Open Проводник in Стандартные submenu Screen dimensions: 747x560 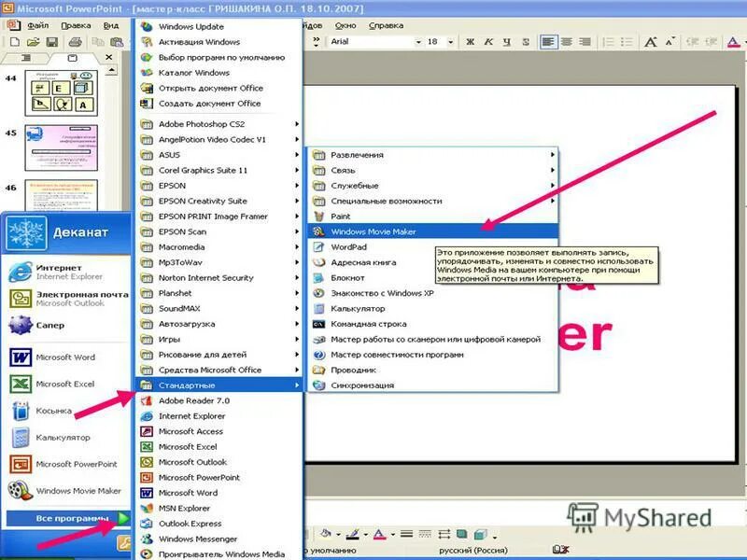pos(432,370)
